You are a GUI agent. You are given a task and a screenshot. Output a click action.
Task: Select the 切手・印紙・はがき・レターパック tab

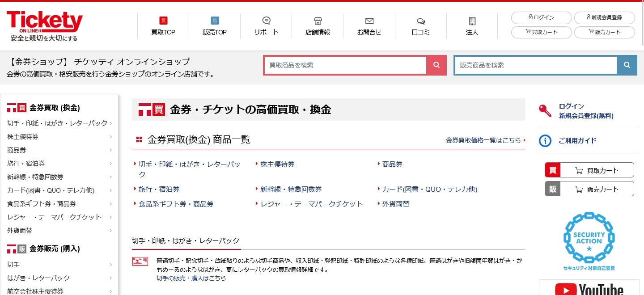click(x=186, y=240)
